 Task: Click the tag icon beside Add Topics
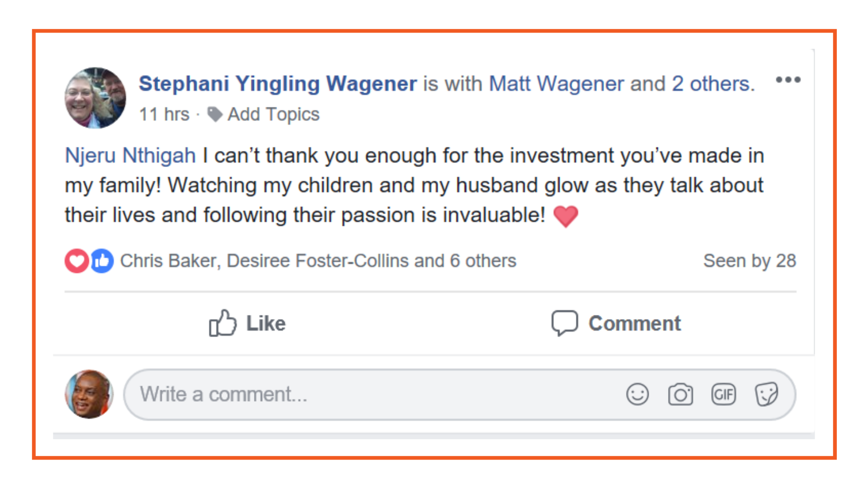215,114
